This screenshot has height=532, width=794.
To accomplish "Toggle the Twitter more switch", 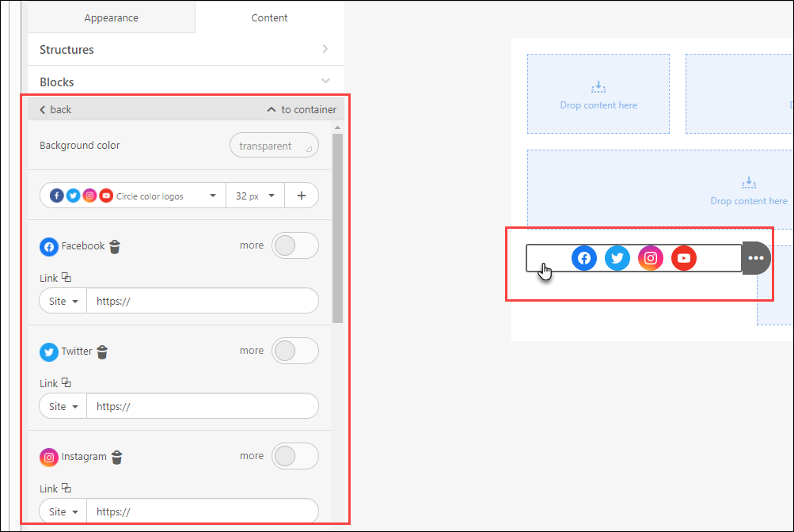I will tap(295, 351).
